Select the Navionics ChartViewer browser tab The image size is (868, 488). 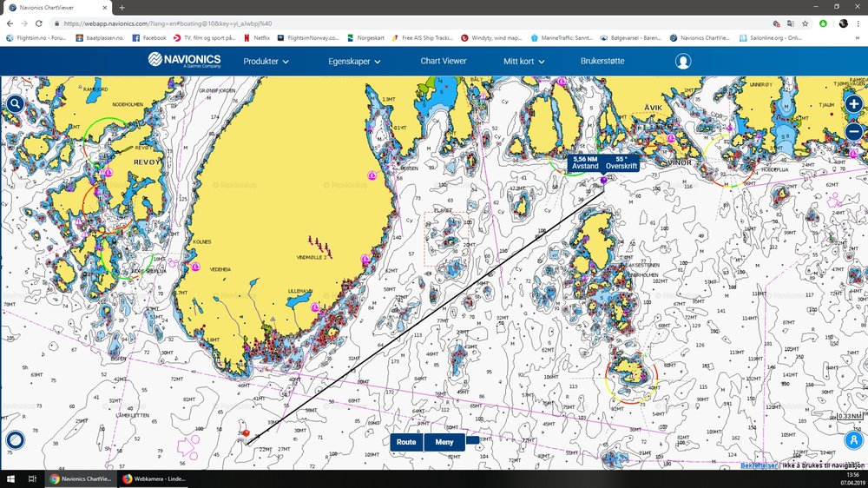(56, 8)
